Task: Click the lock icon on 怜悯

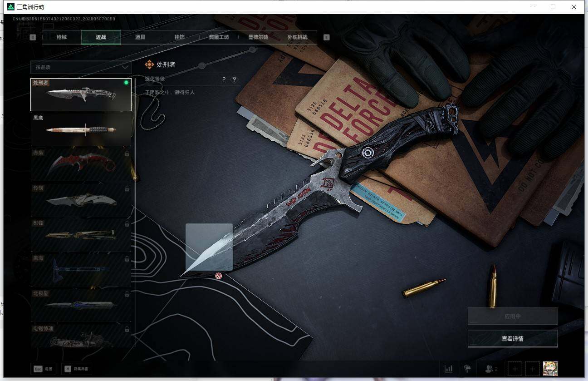Action: (127, 189)
